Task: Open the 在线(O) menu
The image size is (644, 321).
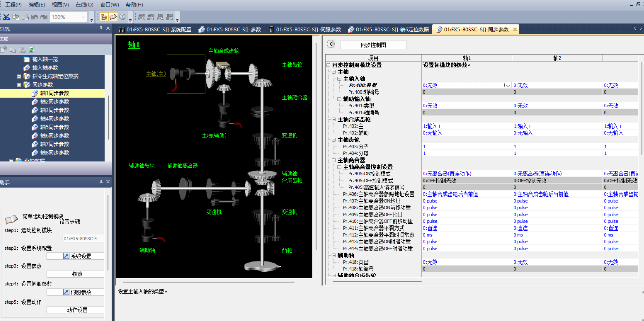Action: [84, 5]
